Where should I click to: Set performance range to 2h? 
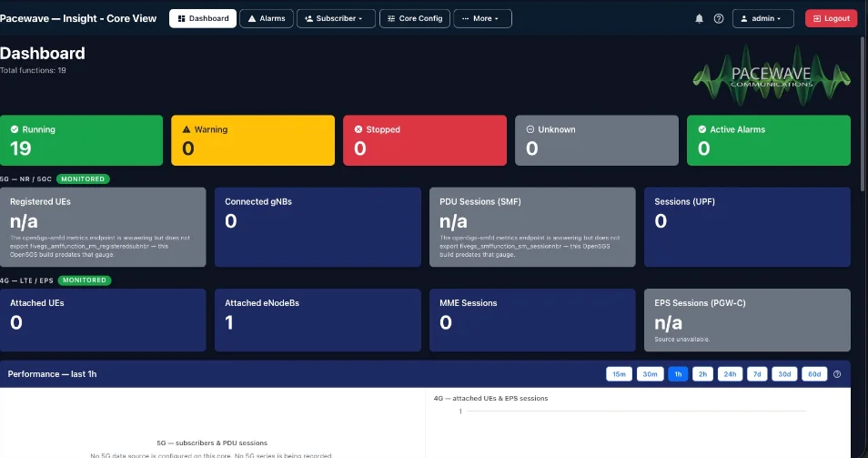[702, 374]
